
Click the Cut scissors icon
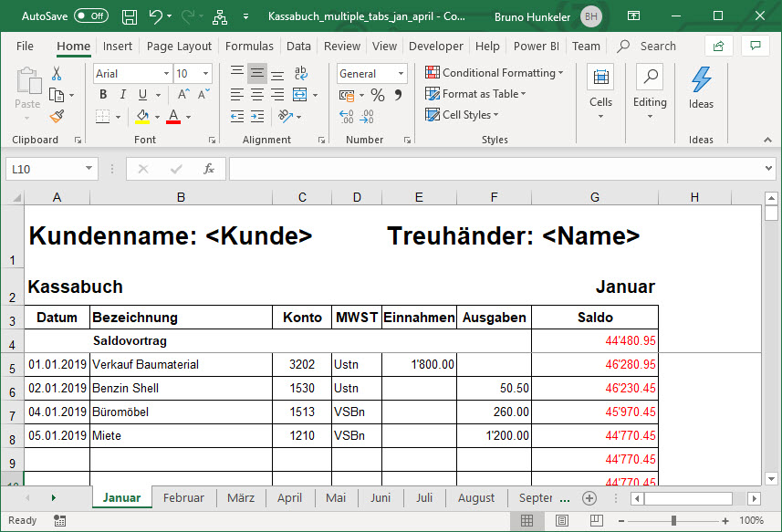tap(57, 74)
